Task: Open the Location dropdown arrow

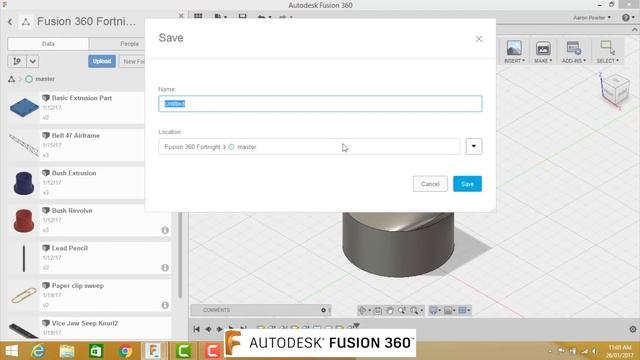Action: click(474, 147)
